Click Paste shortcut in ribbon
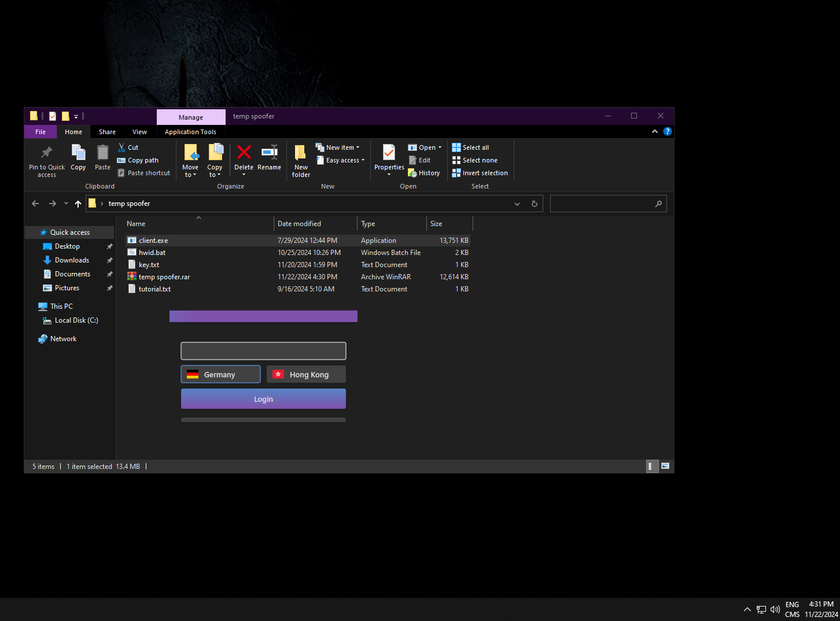The image size is (840, 621). 144,173
